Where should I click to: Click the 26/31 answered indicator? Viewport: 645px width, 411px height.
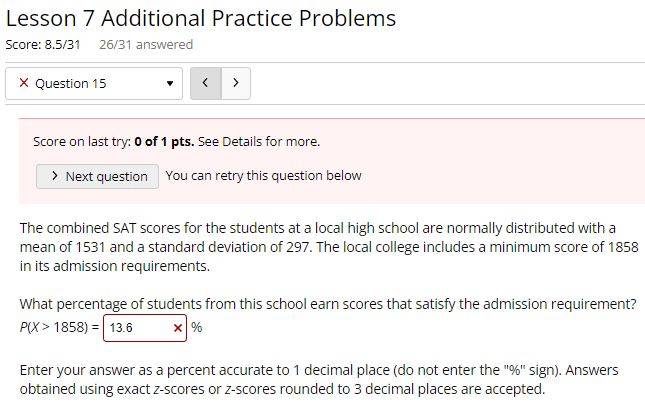pos(146,44)
